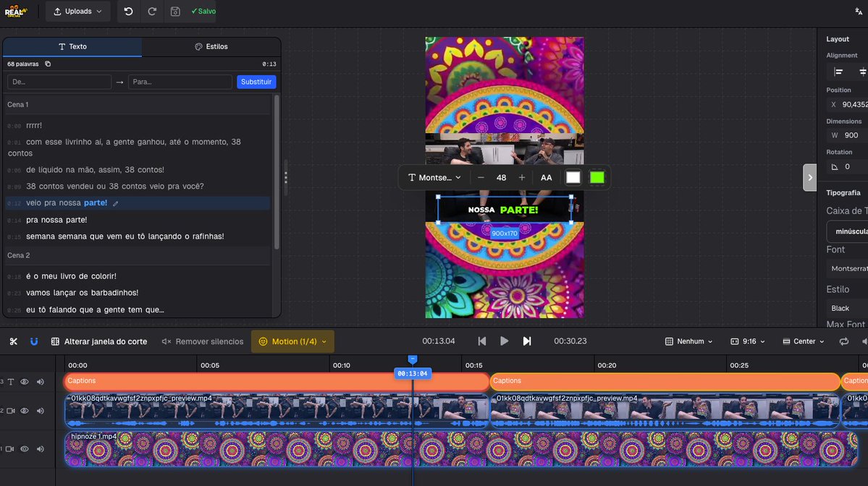Click the align center icon in Layout

pos(862,72)
